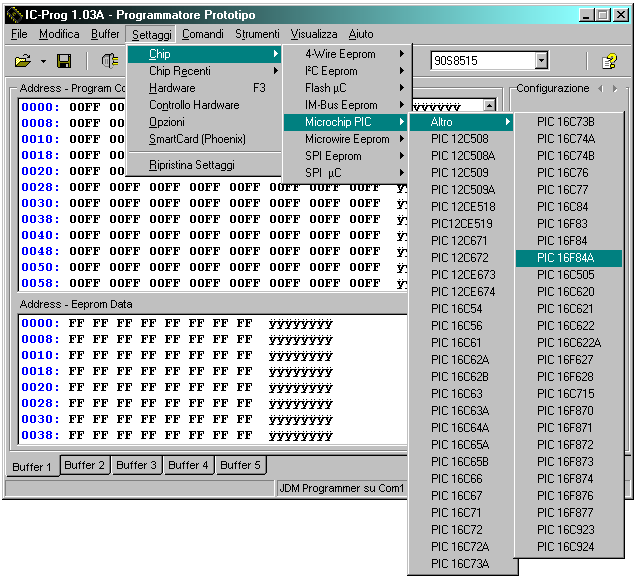Minimize the IC-Prog window
Screen dimensions: 637x578
point(587,15)
